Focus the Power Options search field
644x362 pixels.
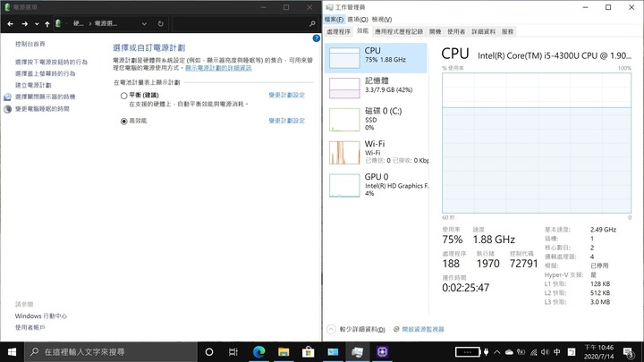(x=245, y=24)
